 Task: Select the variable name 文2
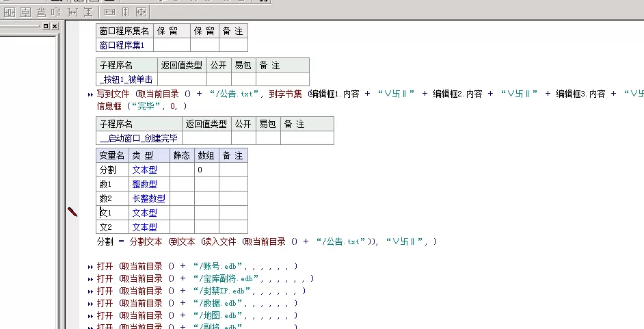[112, 226]
